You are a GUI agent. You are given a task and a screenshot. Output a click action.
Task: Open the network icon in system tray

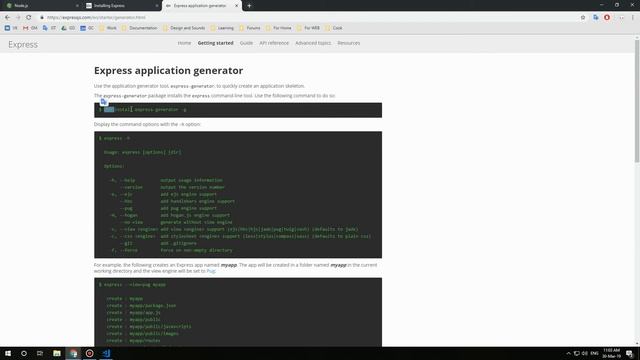pyautogui.click(x=576, y=353)
